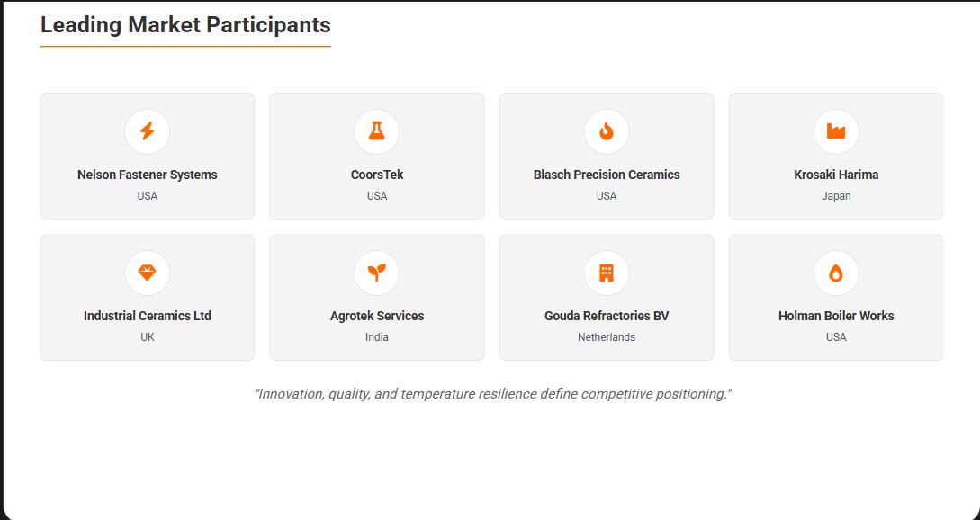Select the Nelson Fastener Systems company name
This screenshot has height=520, width=980.
(148, 175)
